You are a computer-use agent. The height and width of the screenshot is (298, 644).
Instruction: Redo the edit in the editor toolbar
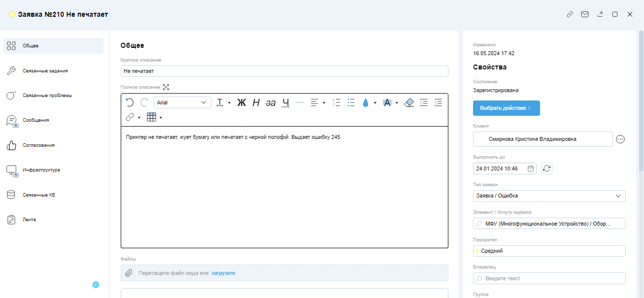(x=144, y=102)
